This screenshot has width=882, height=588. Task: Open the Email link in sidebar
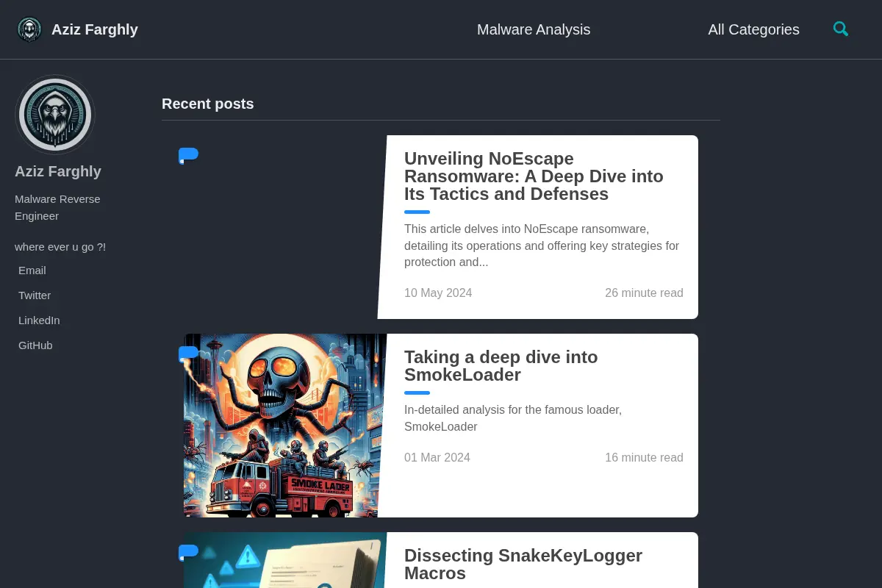tap(32, 270)
